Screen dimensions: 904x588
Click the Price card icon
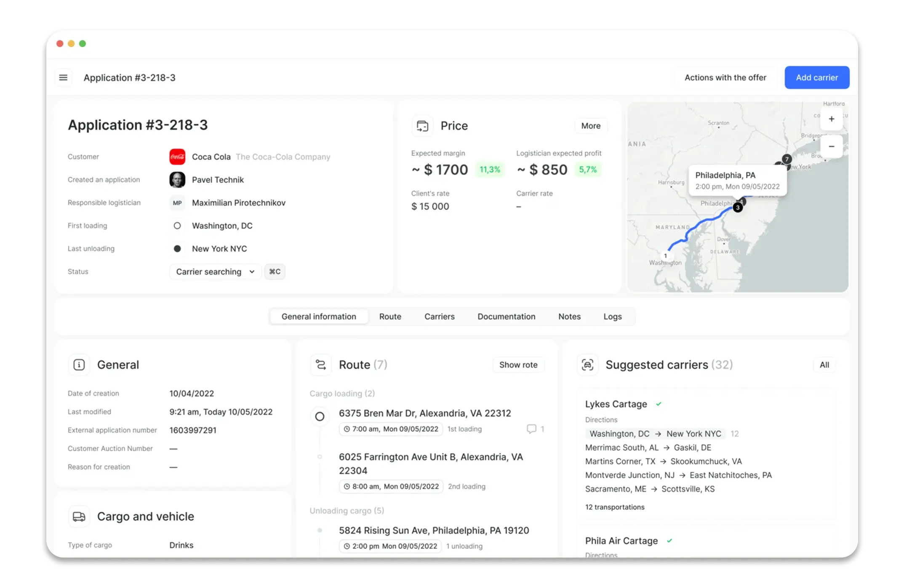422,126
